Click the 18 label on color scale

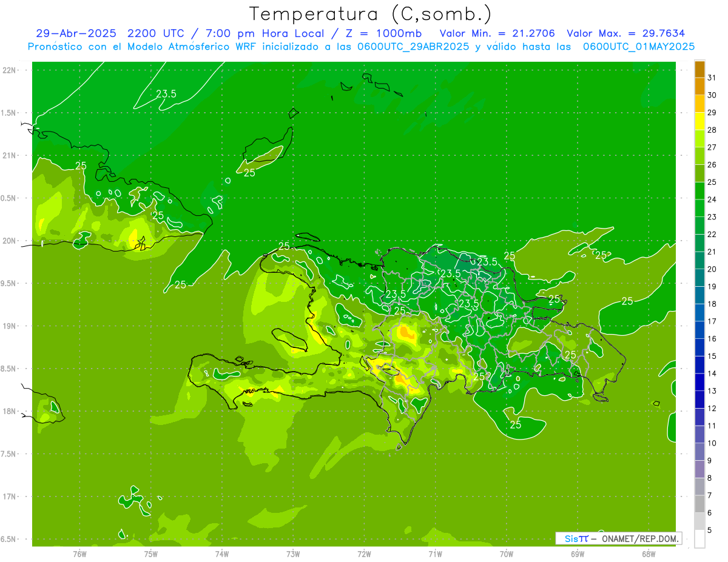click(712, 304)
